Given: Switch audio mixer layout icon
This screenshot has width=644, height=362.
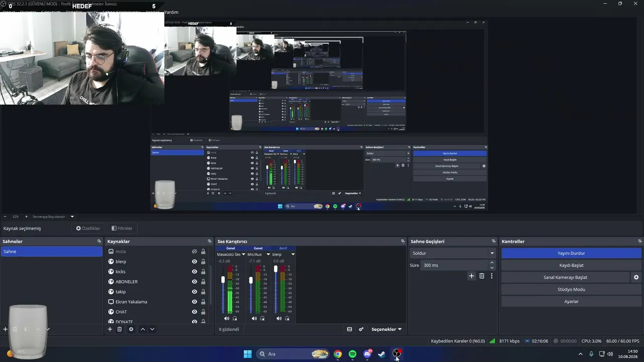Looking at the screenshot, I should click(350, 329).
